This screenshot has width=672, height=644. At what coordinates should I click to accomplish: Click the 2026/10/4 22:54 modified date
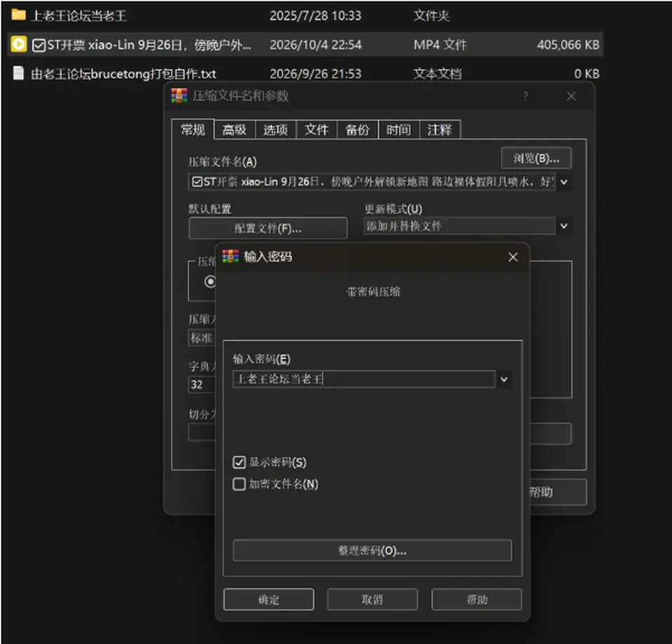click(x=316, y=45)
